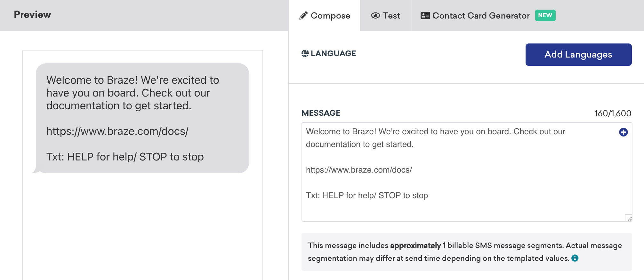Screen dimensions: 644x280
Task: Click the LANGUAGE section label
Action: pyautogui.click(x=333, y=53)
